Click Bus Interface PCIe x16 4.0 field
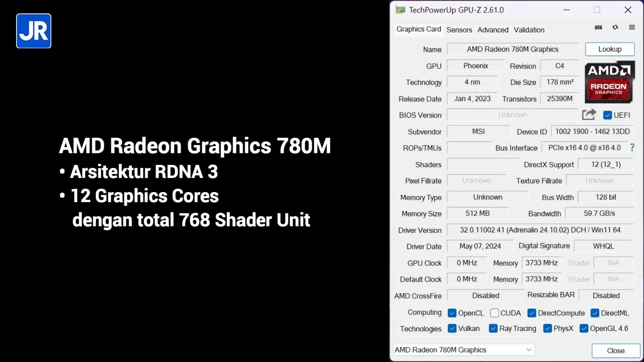The height and width of the screenshot is (362, 644). coord(584,148)
